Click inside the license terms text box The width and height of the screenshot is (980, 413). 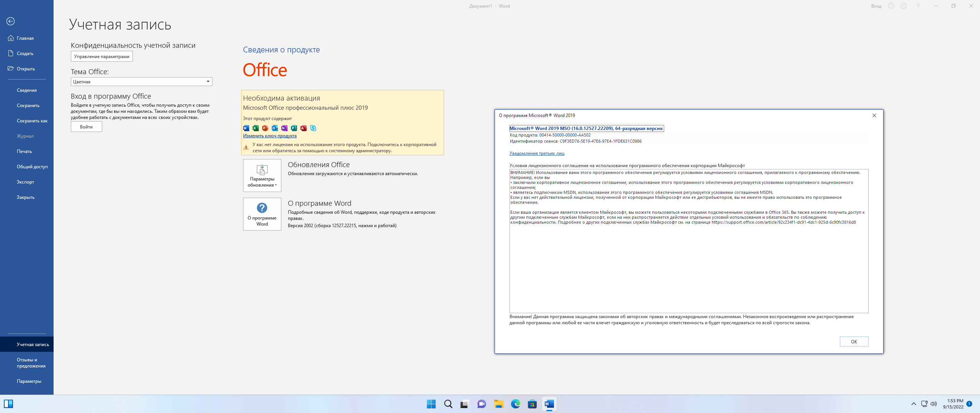pyautogui.click(x=689, y=241)
